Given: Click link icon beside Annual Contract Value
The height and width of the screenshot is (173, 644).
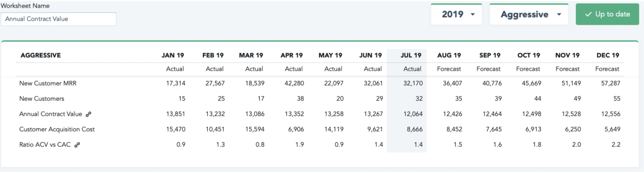Looking at the screenshot, I should (x=89, y=114).
